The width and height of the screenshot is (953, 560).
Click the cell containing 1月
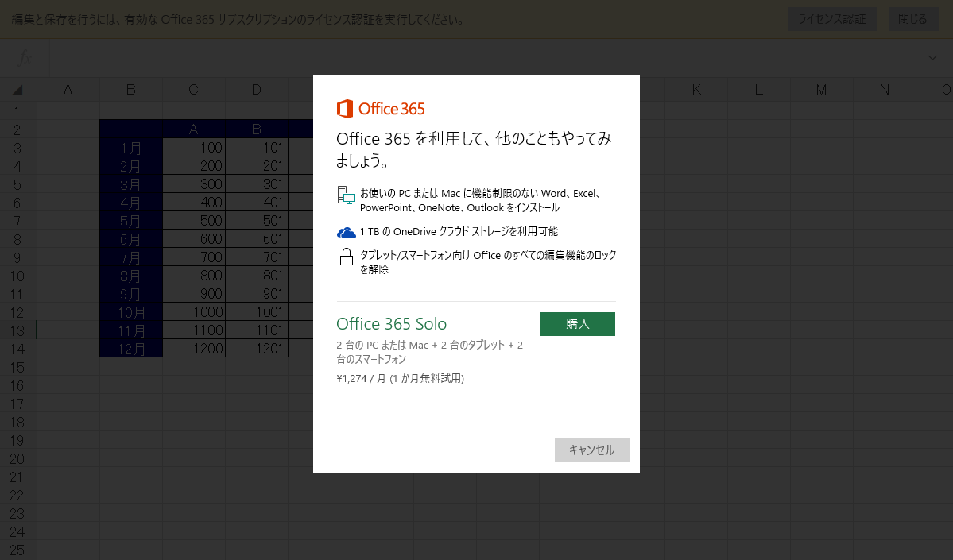(131, 148)
